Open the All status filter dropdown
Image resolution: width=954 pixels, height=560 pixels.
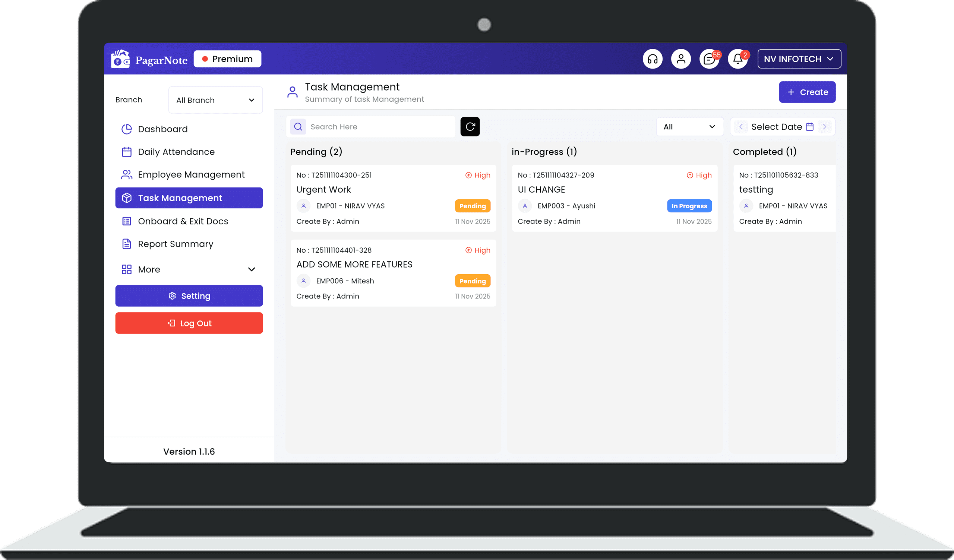(689, 127)
